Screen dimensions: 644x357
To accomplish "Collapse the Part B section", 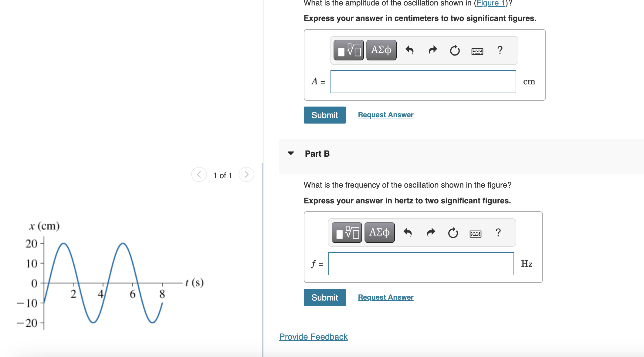I will click(x=291, y=154).
